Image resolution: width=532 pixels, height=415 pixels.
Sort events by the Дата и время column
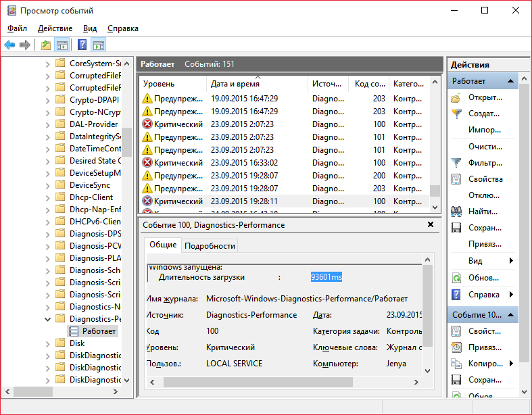pos(235,84)
